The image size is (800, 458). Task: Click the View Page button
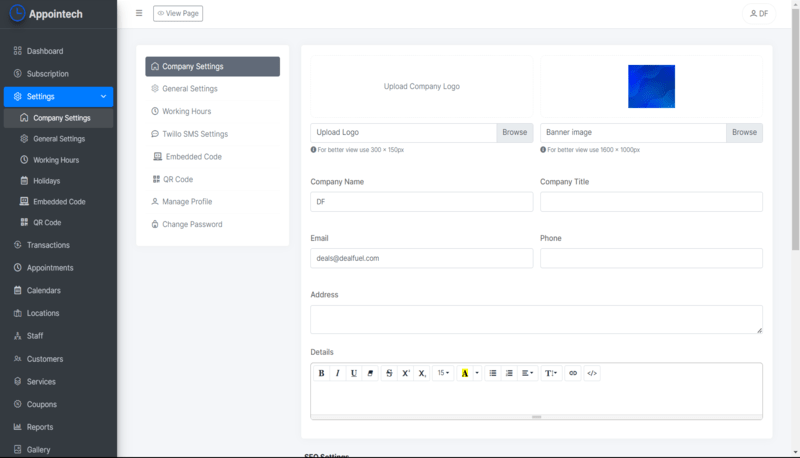[x=178, y=13]
